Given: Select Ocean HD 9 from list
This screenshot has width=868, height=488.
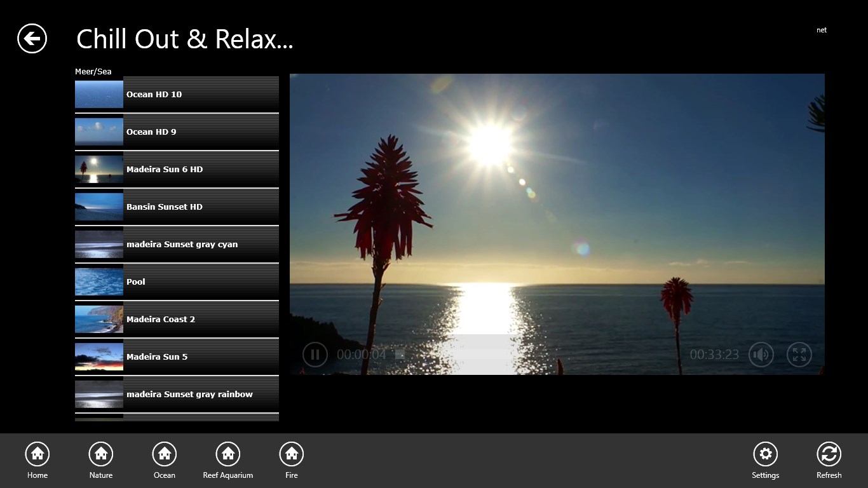Looking at the screenshot, I should (x=177, y=132).
